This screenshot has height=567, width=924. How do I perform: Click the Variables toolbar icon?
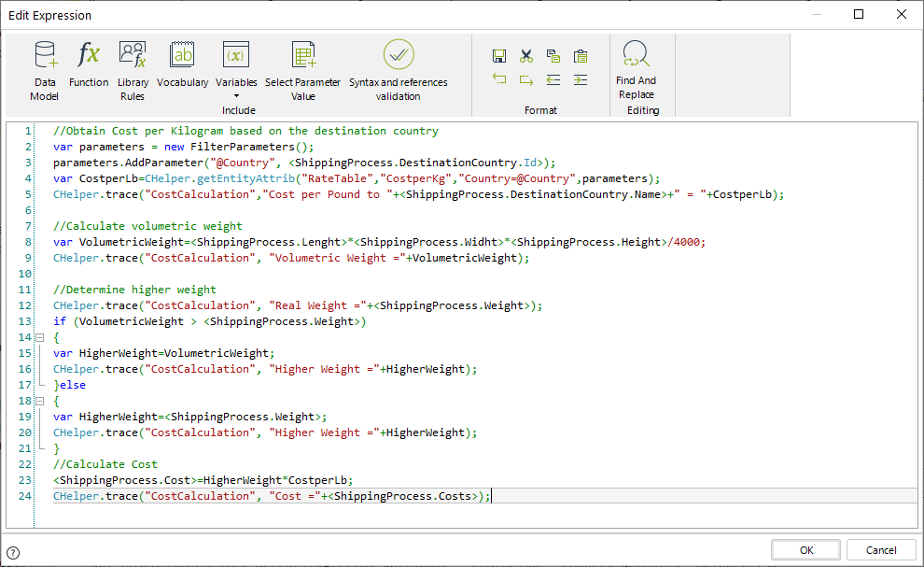pyautogui.click(x=236, y=55)
